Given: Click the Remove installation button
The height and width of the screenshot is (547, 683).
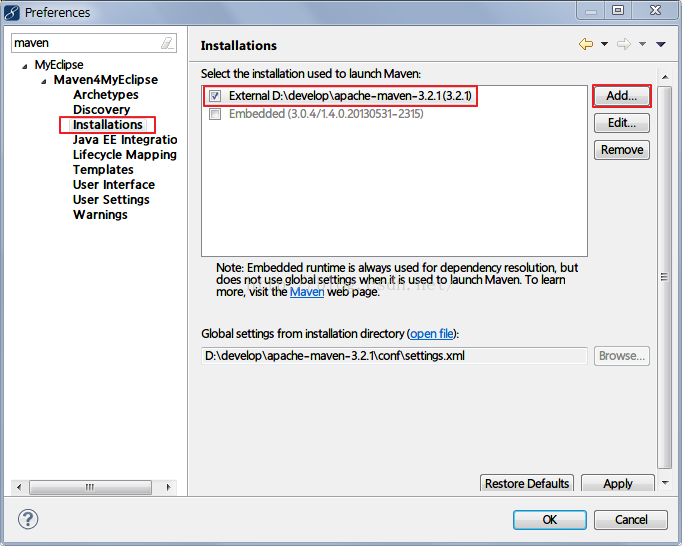Looking at the screenshot, I should 622,150.
